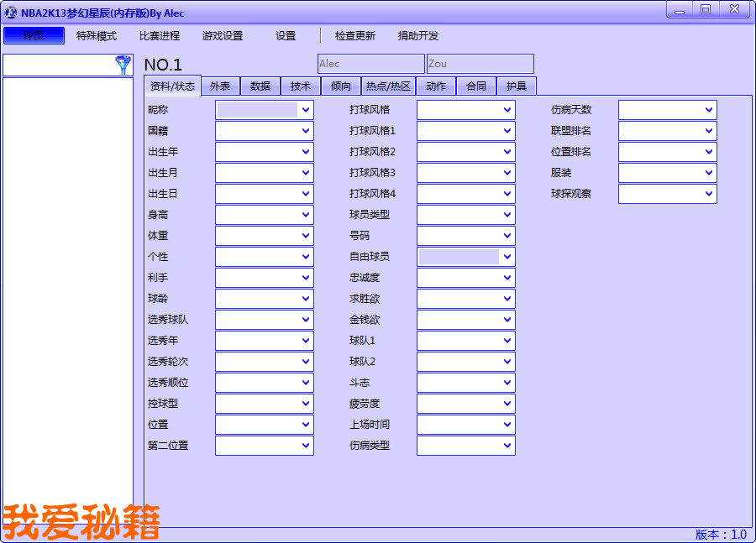Expand the 位置 dropdown
756x543 pixels.
[306, 425]
